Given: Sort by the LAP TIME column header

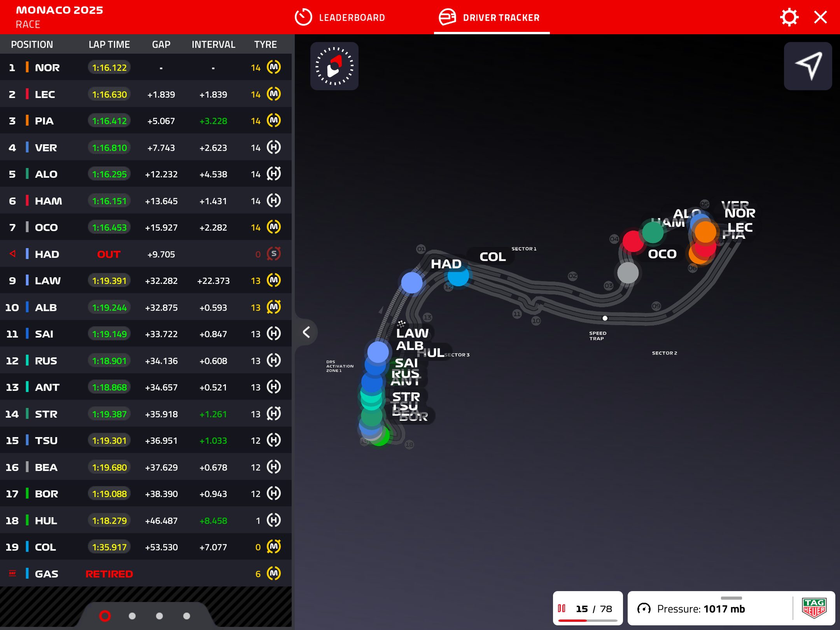Looking at the screenshot, I should [x=109, y=44].
